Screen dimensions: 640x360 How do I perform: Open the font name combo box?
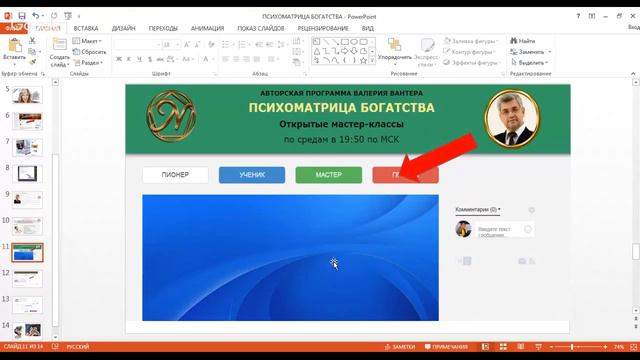tap(137, 44)
